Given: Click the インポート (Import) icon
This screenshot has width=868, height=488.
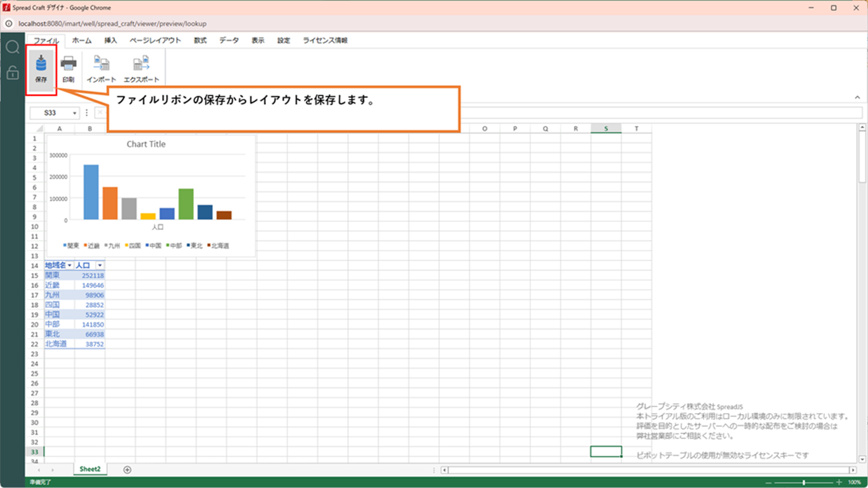Looking at the screenshot, I should pyautogui.click(x=101, y=69).
